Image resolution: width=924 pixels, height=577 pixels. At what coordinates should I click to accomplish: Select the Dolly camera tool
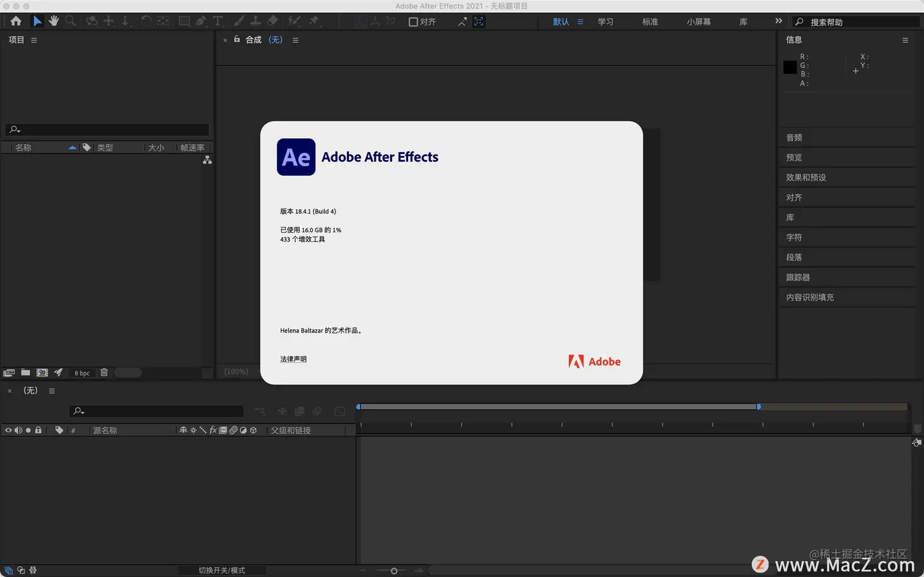point(125,21)
